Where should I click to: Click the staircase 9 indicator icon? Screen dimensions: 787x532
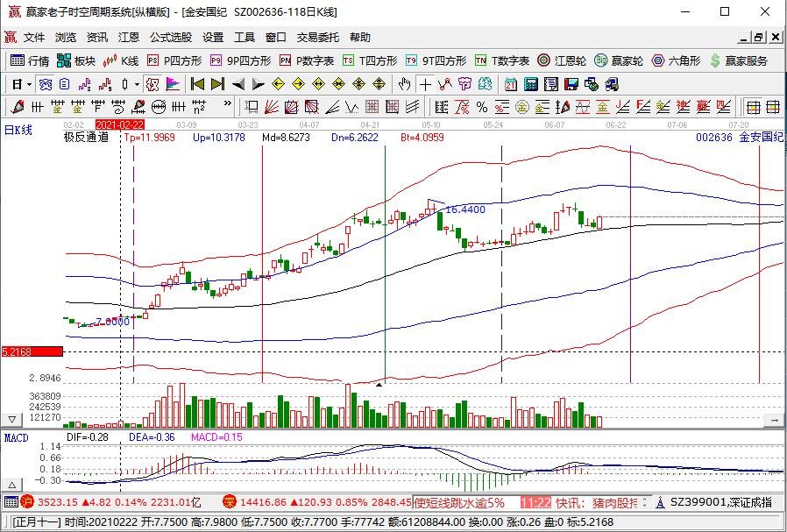click(104, 84)
